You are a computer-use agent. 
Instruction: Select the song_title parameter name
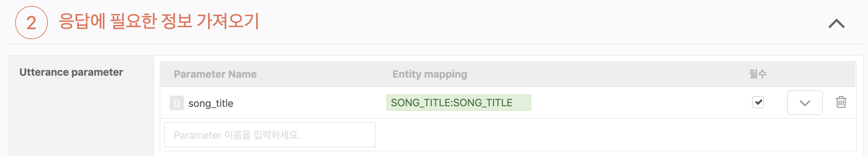[x=211, y=103]
